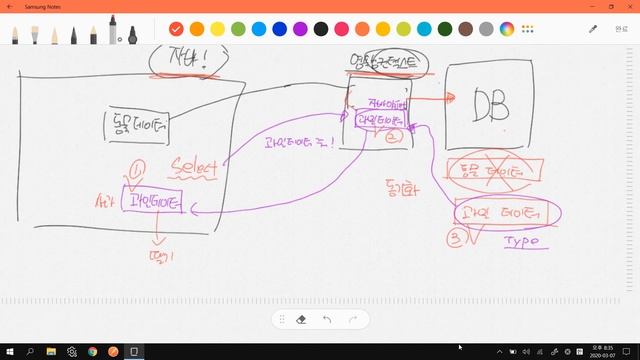Open the color palette grid icon
This screenshot has width=640, height=360.
coord(527,29)
